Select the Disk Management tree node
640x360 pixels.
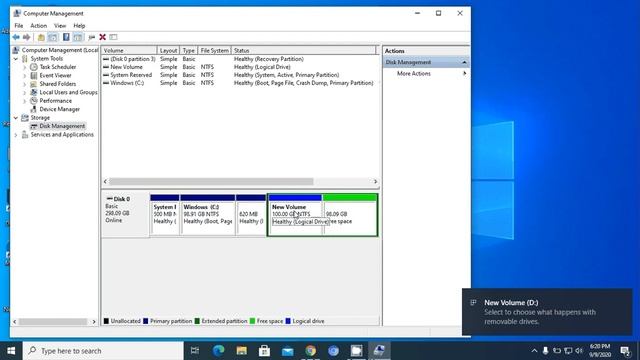click(x=62, y=126)
